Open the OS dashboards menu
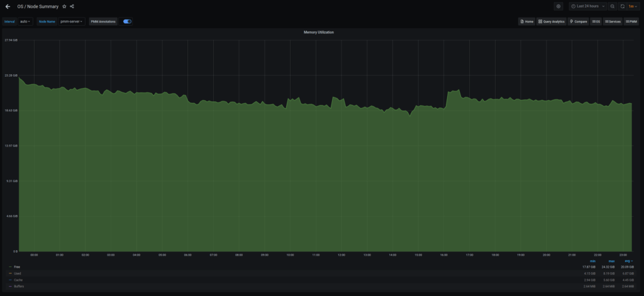644x296 pixels. (x=596, y=21)
